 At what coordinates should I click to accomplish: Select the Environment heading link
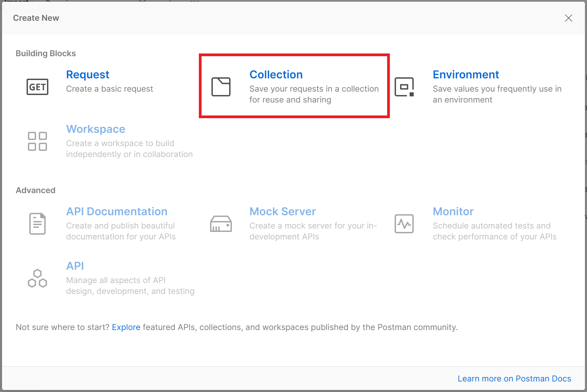pos(466,75)
